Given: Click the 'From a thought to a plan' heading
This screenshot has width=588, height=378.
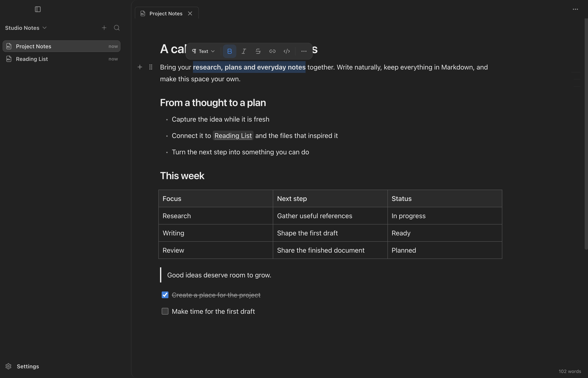Looking at the screenshot, I should [213, 103].
